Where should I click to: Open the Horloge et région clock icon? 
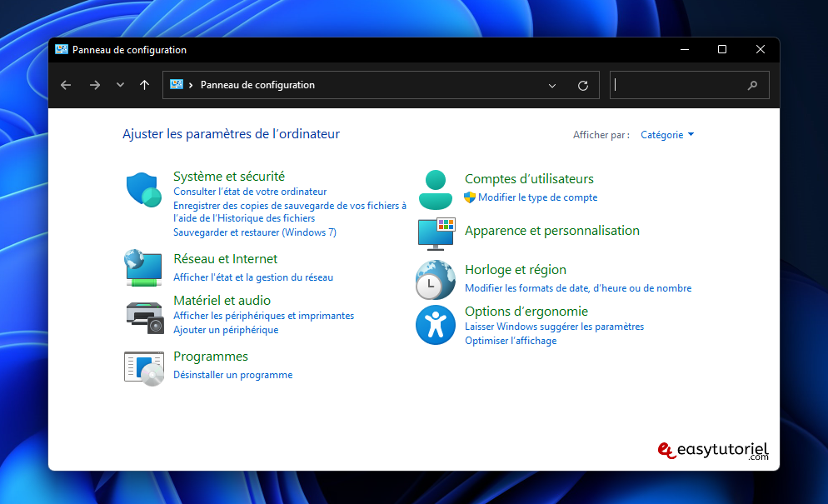[x=435, y=280]
